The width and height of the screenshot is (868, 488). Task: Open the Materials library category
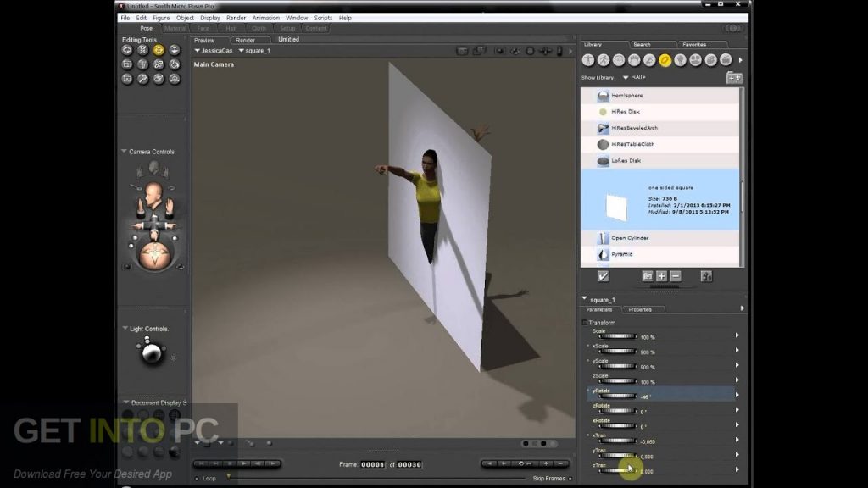click(711, 60)
